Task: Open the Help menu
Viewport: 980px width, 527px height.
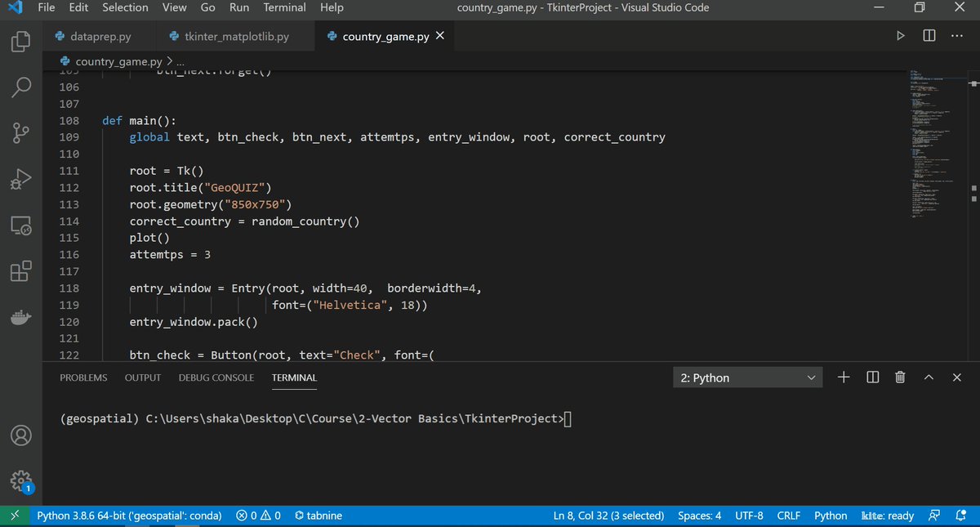Action: (332, 7)
